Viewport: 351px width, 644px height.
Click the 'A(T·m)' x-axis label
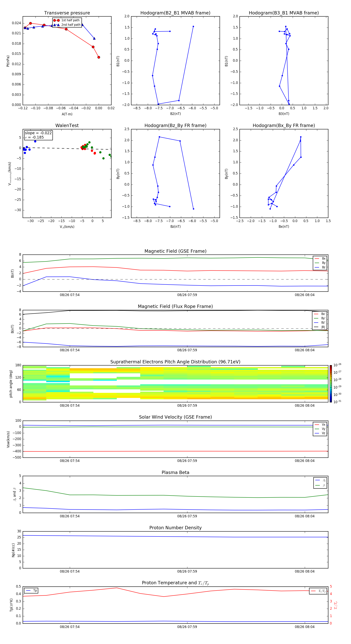tap(67, 114)
